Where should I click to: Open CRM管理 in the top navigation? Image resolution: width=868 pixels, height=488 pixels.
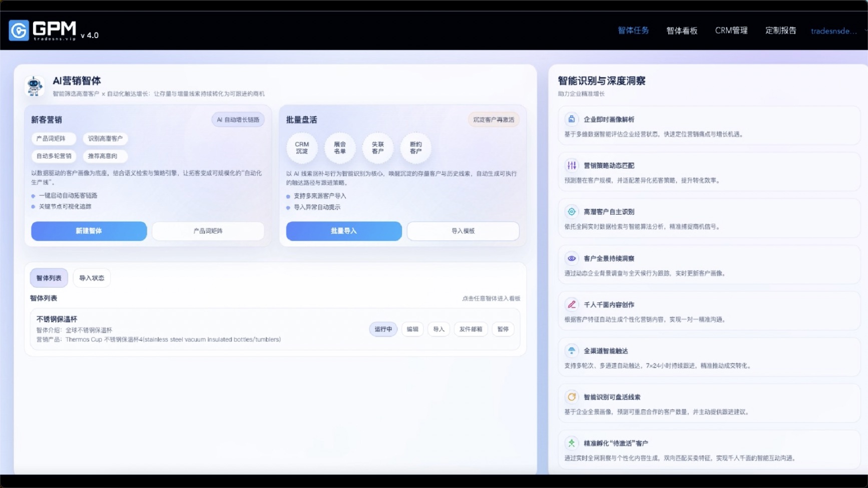(x=731, y=31)
